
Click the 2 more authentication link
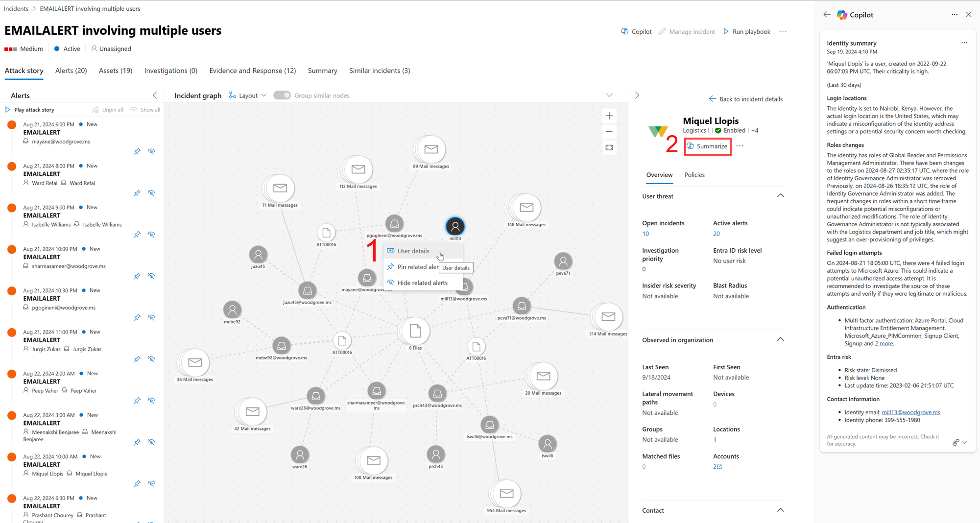[884, 344]
